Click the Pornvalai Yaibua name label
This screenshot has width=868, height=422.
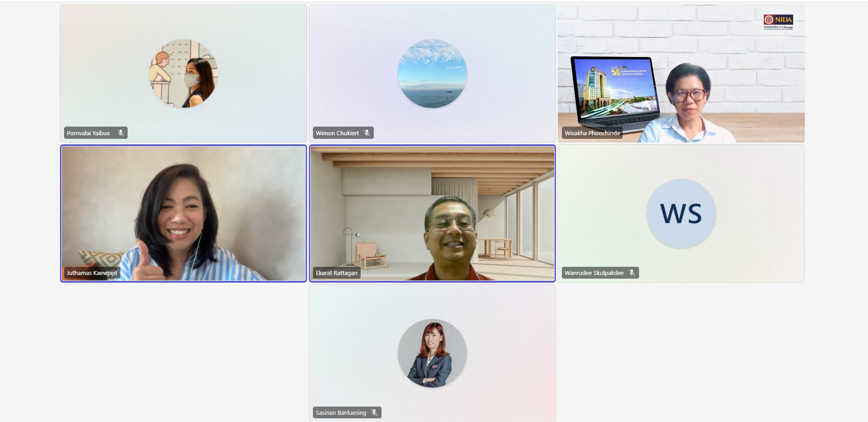tap(88, 133)
